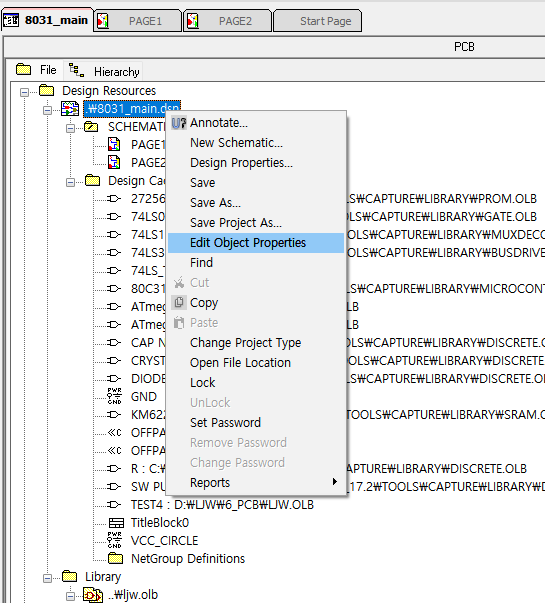
Task: Choose New Schematic... from context menu
Action: [x=256, y=143]
